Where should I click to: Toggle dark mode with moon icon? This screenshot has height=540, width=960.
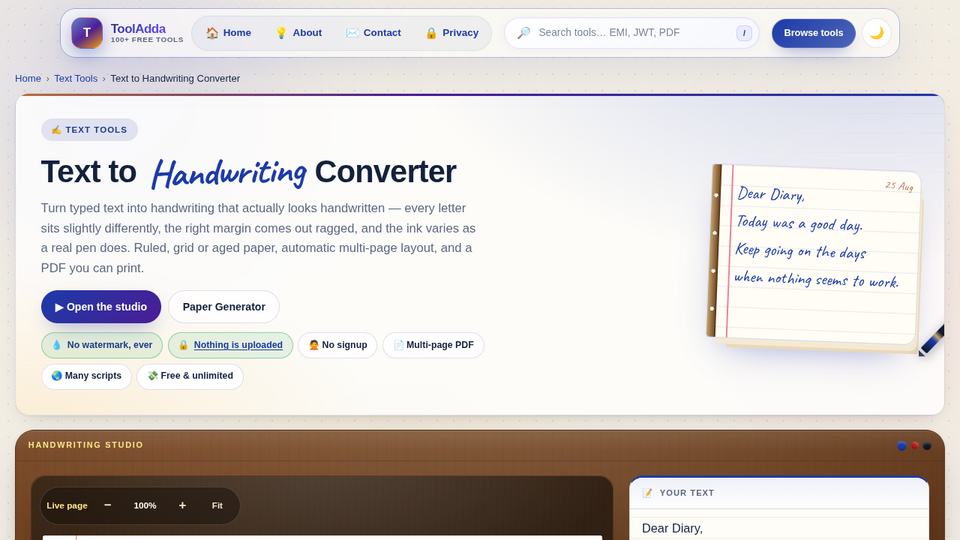click(x=877, y=33)
